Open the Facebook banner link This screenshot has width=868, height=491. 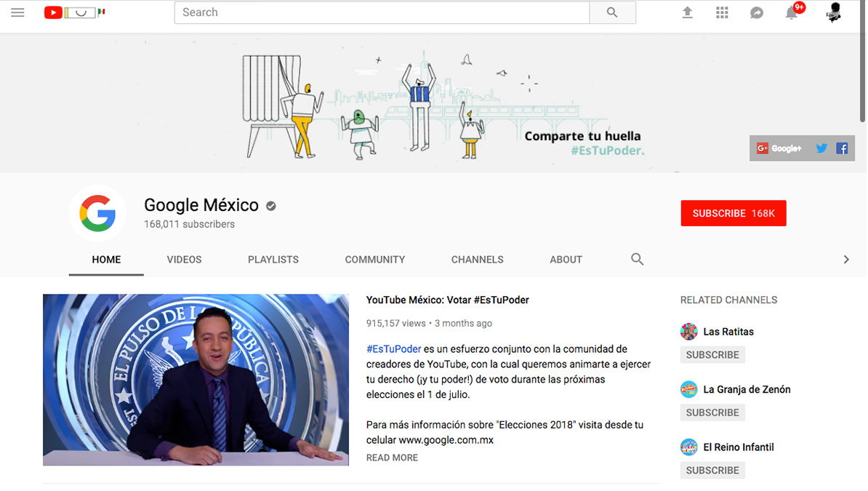(x=842, y=148)
